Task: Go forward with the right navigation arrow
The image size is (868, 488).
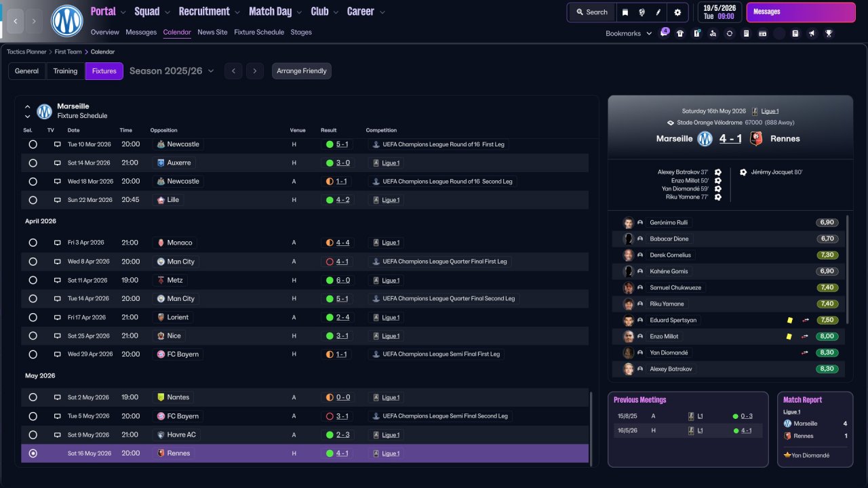Action: tap(35, 21)
